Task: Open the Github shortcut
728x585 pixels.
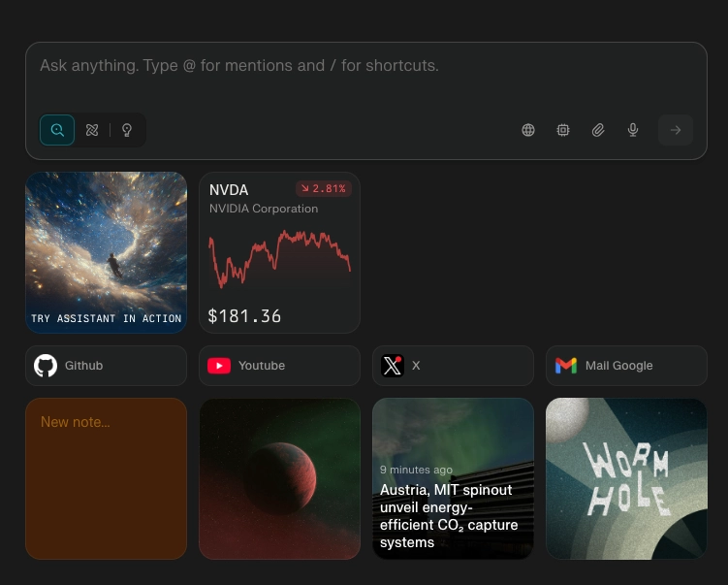Action: [x=107, y=366]
